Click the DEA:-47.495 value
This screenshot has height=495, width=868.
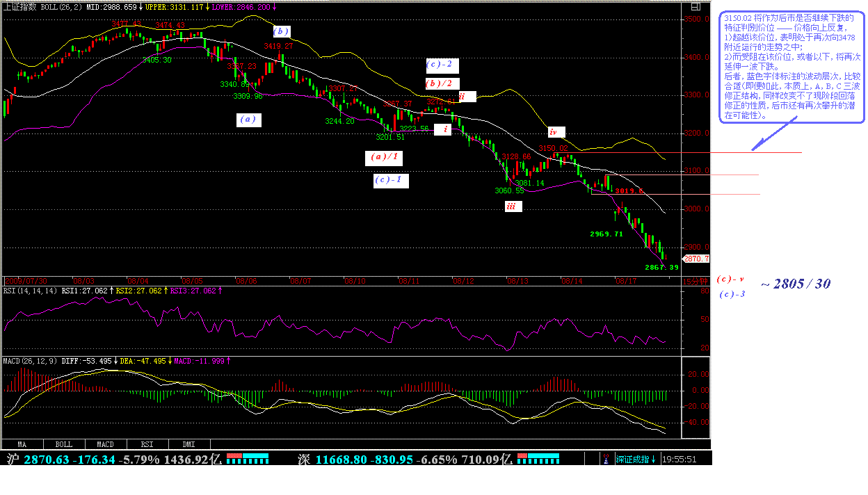[x=143, y=361]
